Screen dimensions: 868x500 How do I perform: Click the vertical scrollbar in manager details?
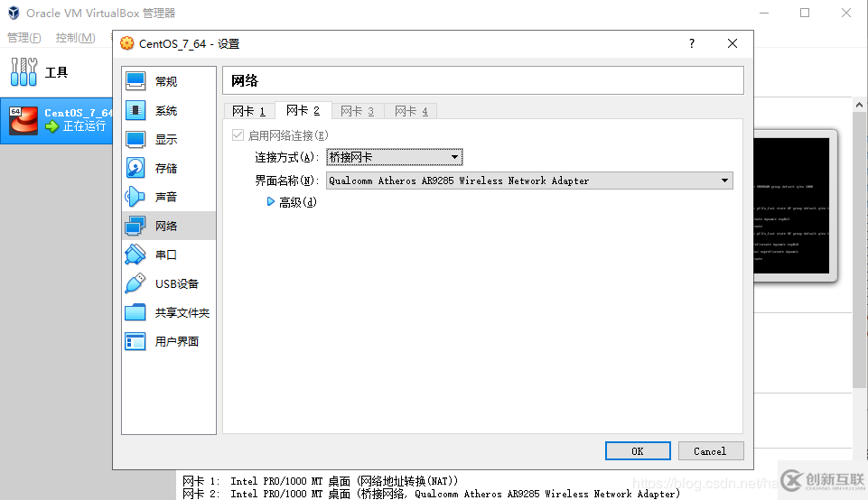pyautogui.click(x=859, y=249)
